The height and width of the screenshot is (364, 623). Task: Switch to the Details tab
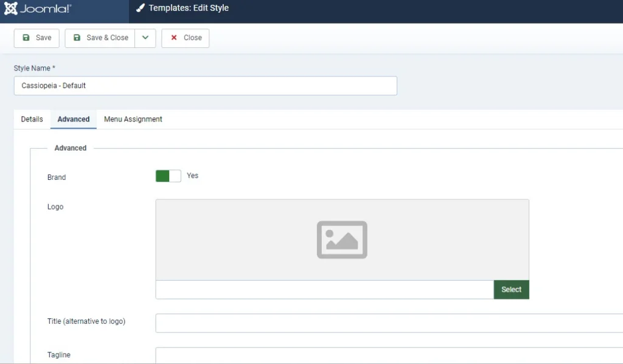32,119
